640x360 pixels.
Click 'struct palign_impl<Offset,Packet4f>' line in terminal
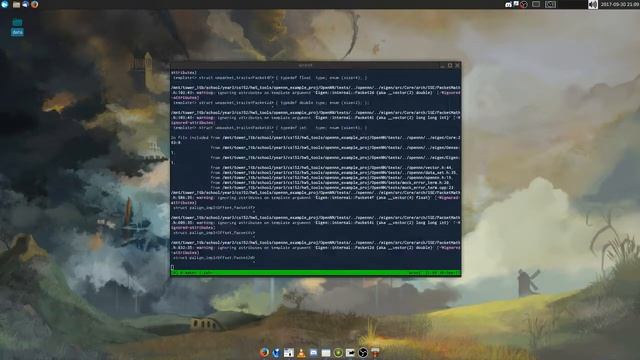[213, 208]
